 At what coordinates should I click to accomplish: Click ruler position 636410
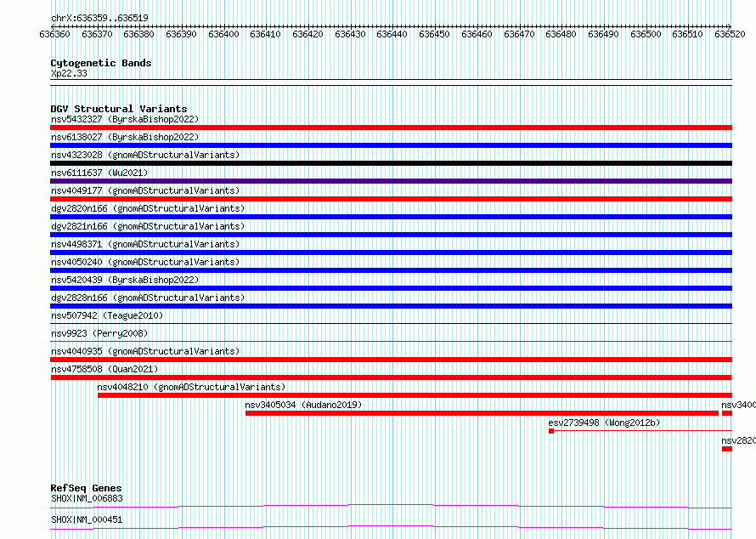tap(265, 34)
